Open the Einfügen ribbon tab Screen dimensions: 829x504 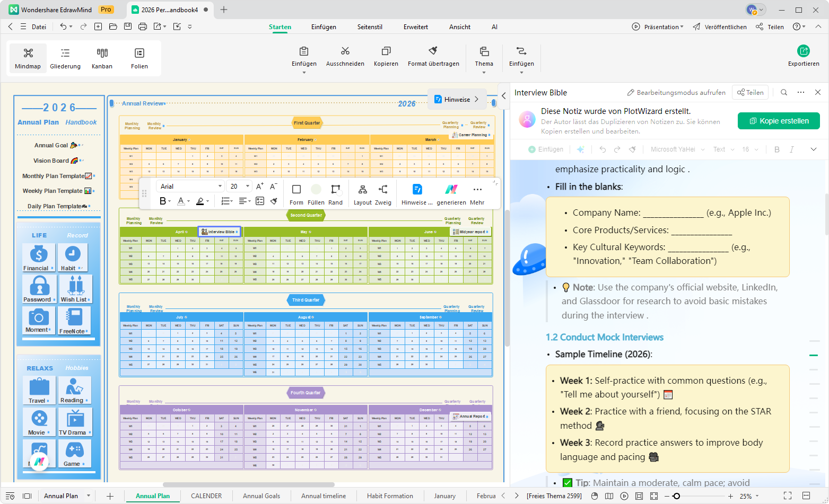[x=324, y=27]
